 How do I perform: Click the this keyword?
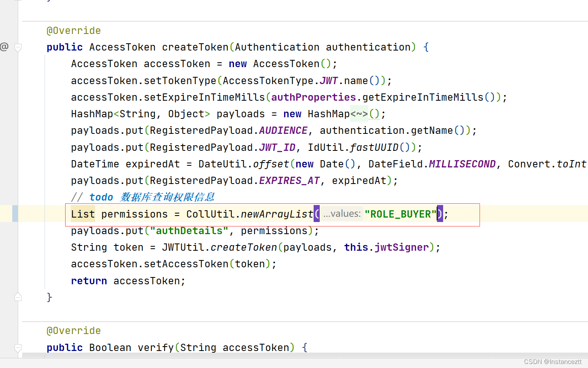[356, 247]
